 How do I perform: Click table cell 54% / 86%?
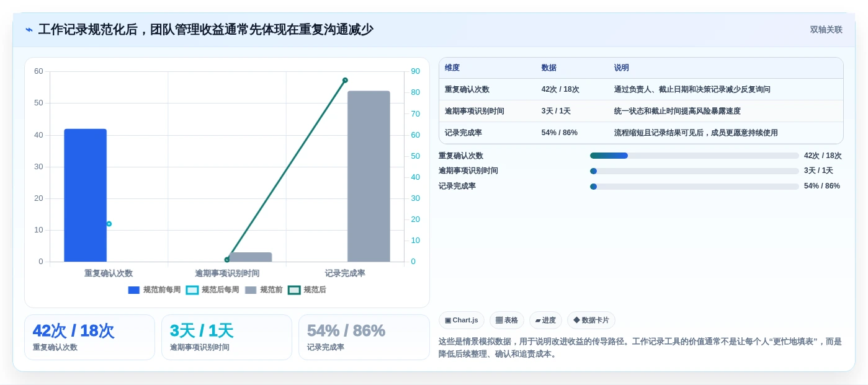560,133
